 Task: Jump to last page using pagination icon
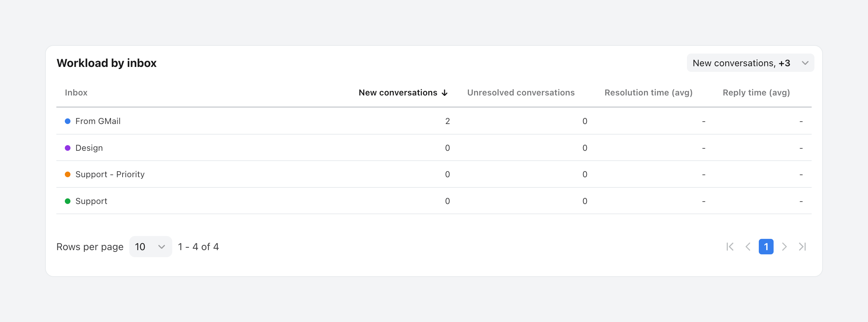click(x=802, y=247)
